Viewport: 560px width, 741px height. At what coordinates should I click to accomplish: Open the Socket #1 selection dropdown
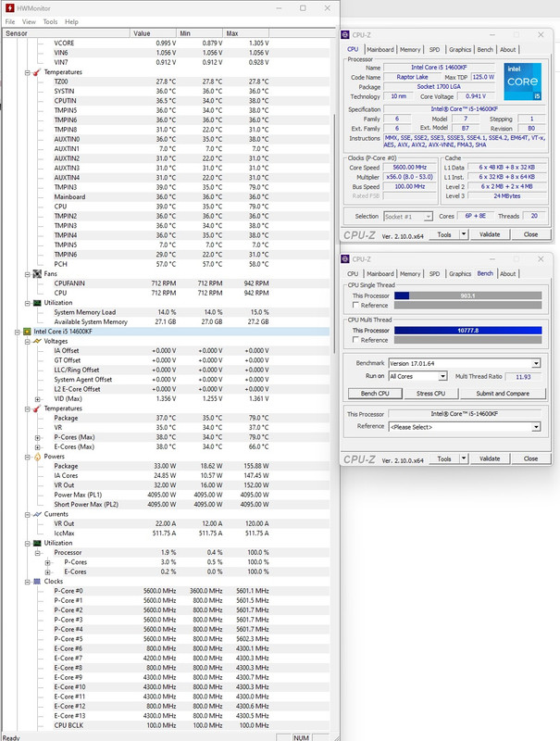click(428, 217)
